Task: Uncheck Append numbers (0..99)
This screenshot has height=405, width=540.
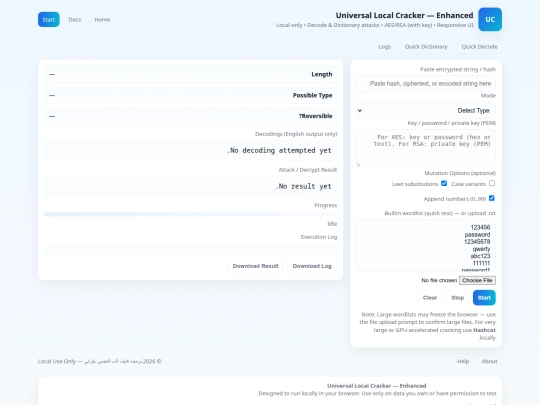Action: (492, 198)
